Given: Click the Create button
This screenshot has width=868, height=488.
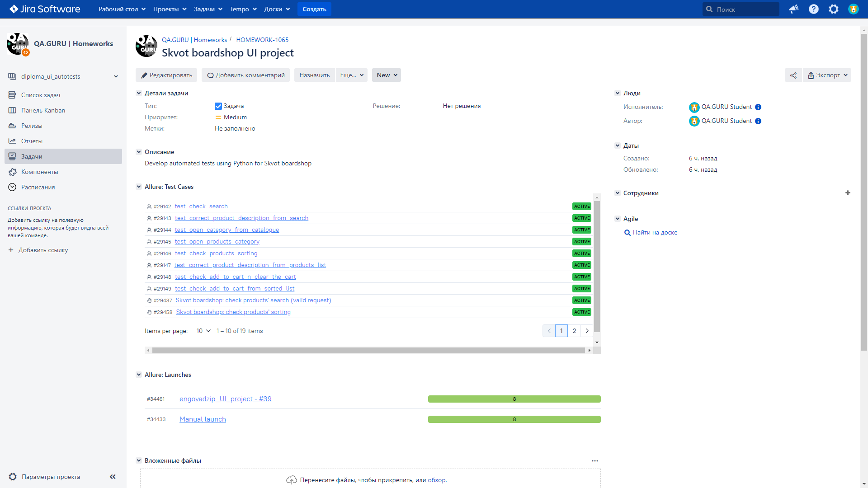Looking at the screenshot, I should [x=314, y=9].
